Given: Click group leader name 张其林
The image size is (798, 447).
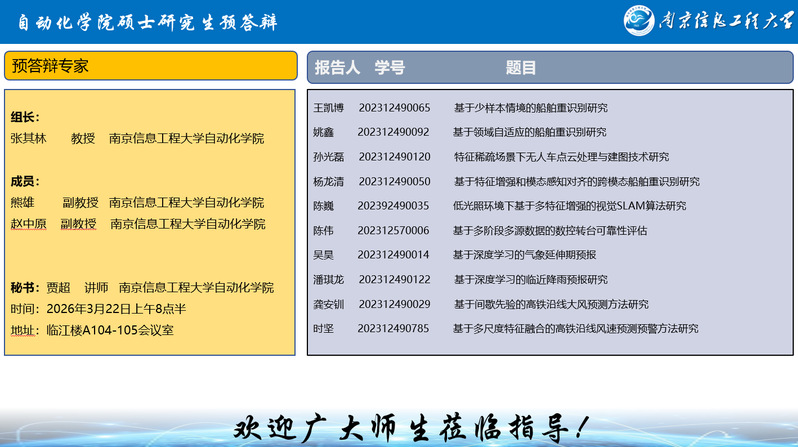Looking at the screenshot, I should pyautogui.click(x=29, y=138).
